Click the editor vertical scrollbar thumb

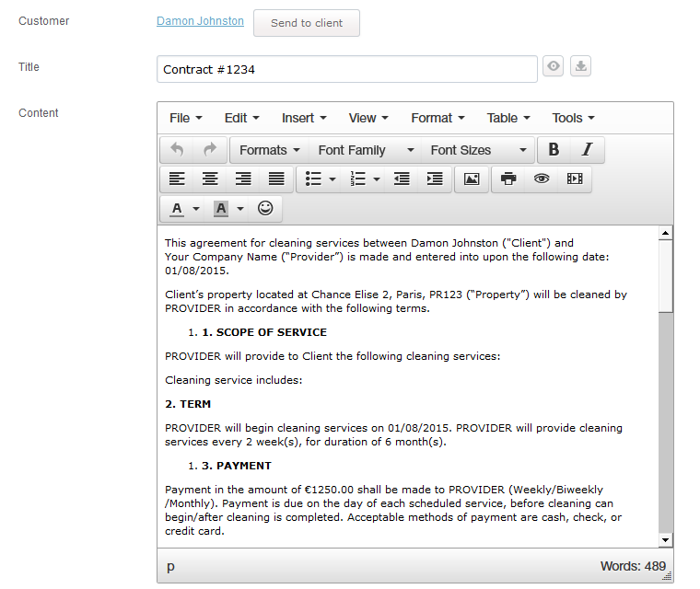(665, 276)
